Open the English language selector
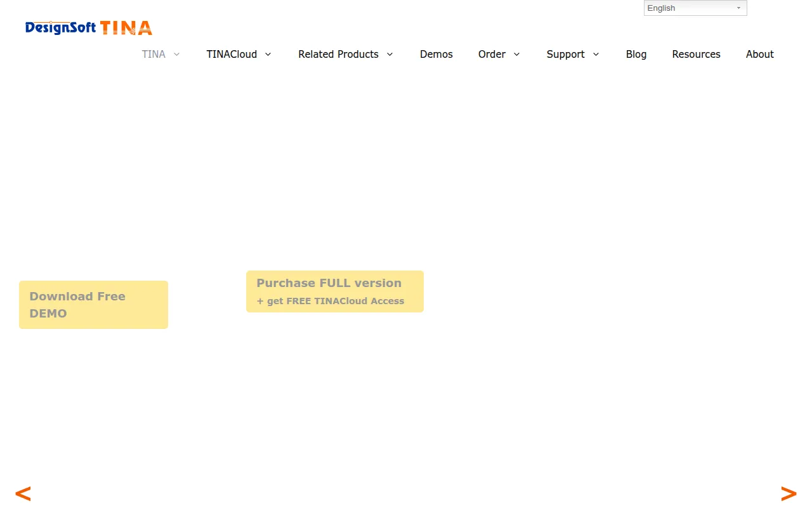Viewport: 812px width, 508px height. point(695,8)
